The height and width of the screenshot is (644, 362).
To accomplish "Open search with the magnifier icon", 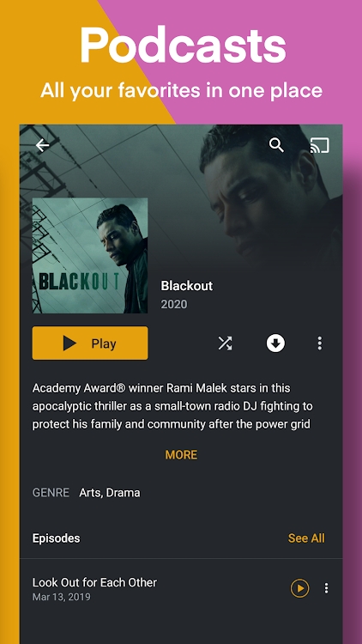I will (x=276, y=145).
